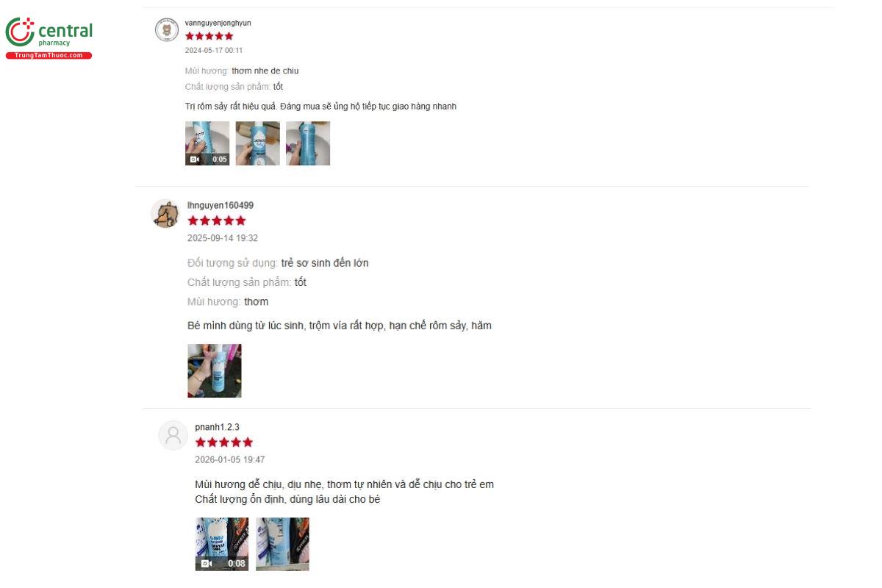Screen dimensions: 882x588
Task: Play the 0:05 review video thumbnail
Action: [x=207, y=143]
